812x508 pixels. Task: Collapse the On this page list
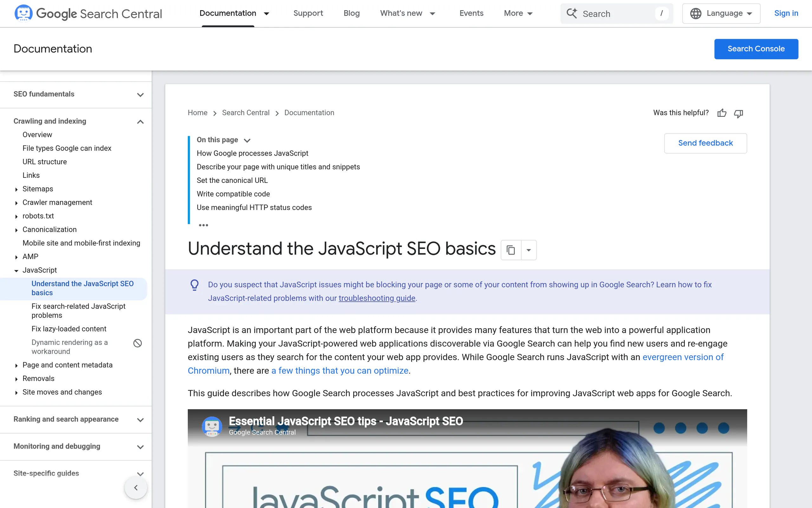click(x=247, y=140)
